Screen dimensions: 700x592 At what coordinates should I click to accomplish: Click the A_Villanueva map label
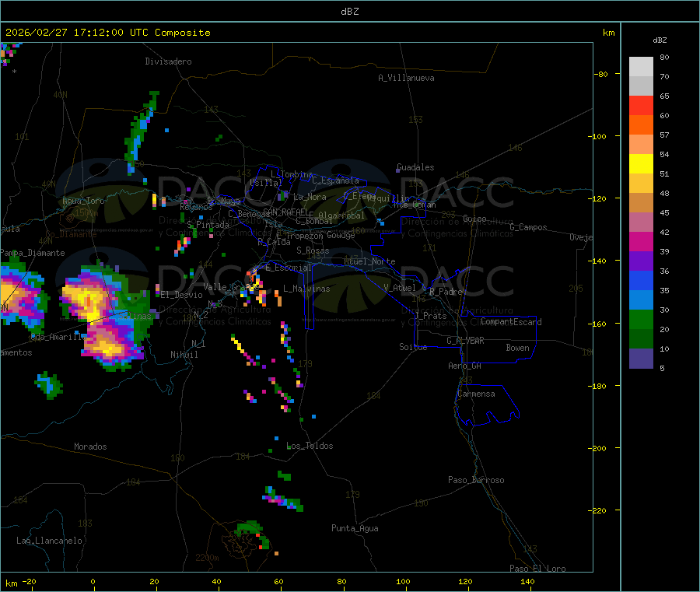point(406,78)
